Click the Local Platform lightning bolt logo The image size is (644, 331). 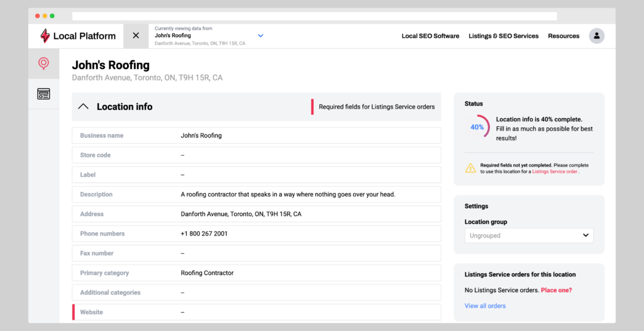click(45, 36)
